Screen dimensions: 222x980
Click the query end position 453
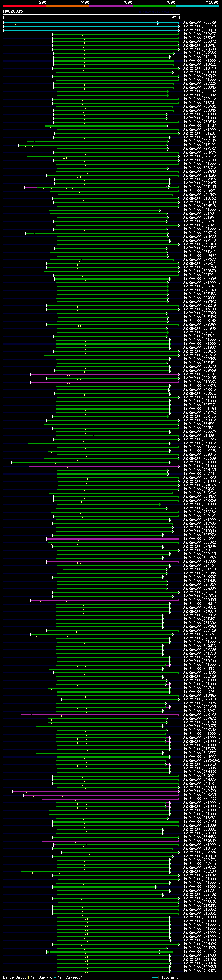(175, 17)
